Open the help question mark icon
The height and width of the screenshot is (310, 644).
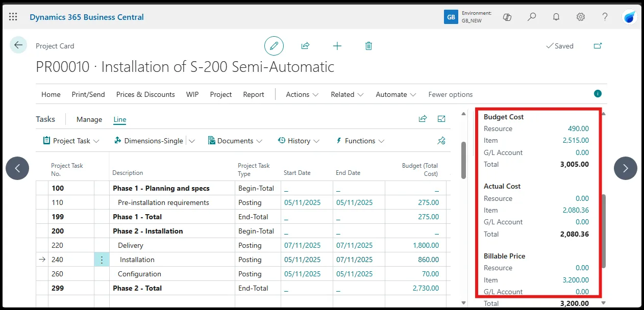[605, 17]
